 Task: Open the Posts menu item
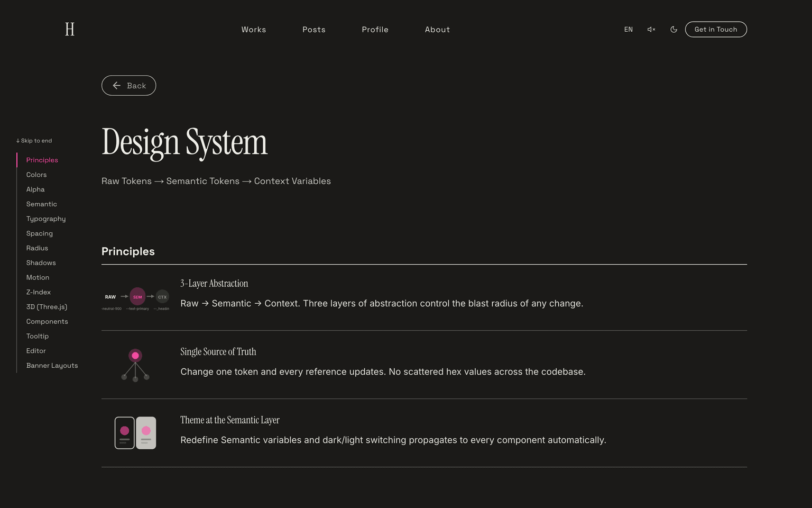[314, 30]
